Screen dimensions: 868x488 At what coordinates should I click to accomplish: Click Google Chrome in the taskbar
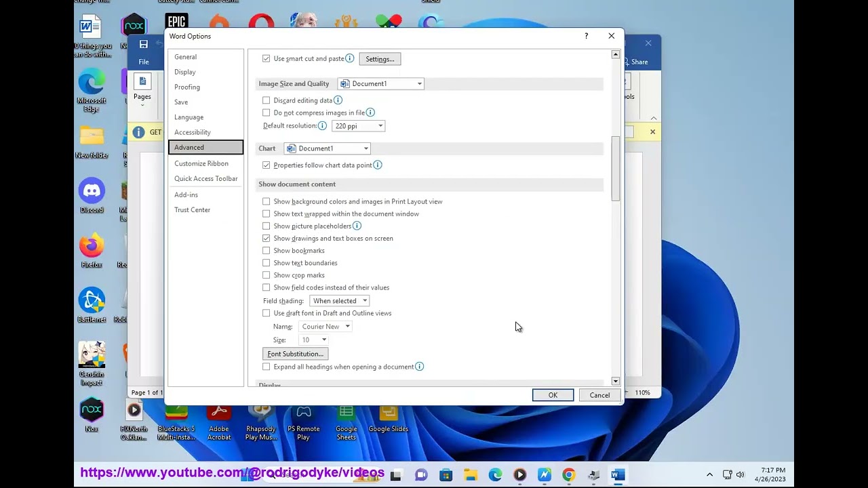569,475
